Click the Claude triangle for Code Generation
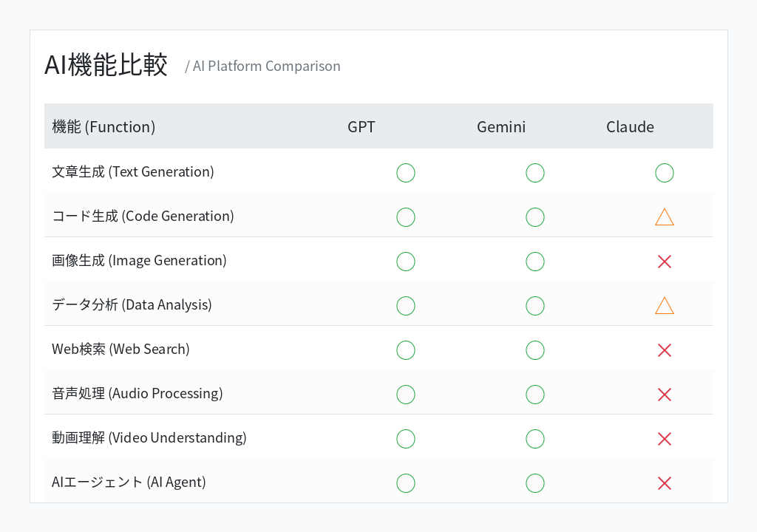 (x=665, y=217)
